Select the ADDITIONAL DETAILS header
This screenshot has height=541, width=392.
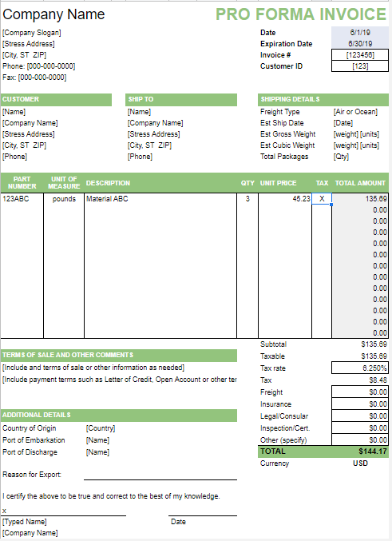(119, 415)
